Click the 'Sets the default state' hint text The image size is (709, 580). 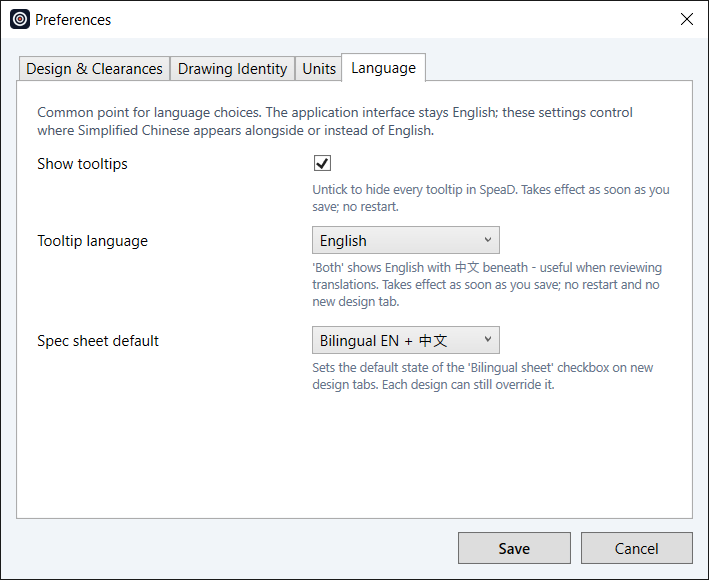click(482, 376)
